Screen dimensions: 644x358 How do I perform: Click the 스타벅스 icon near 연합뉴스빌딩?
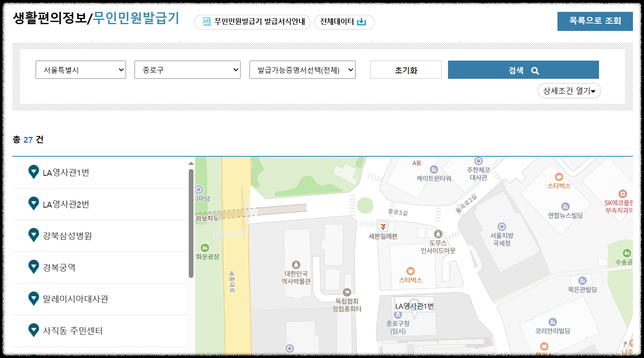pyautogui.click(x=559, y=177)
